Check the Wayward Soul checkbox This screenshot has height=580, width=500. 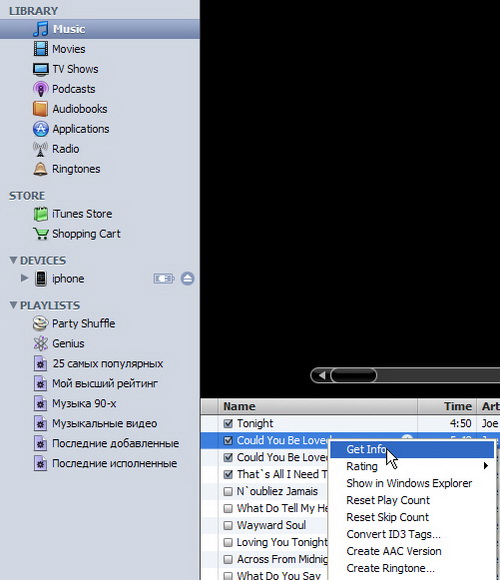[x=228, y=525]
